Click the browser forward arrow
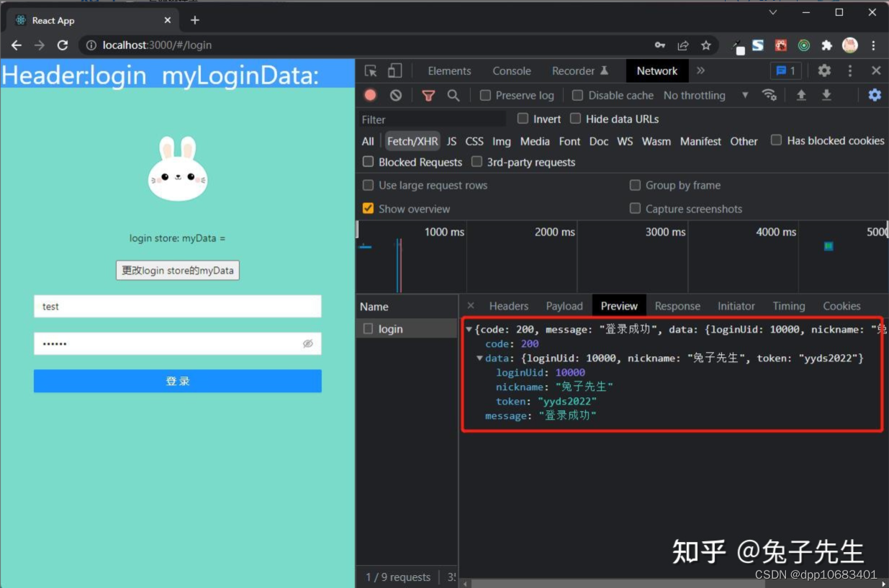Viewport: 889px width, 588px height. [x=39, y=45]
